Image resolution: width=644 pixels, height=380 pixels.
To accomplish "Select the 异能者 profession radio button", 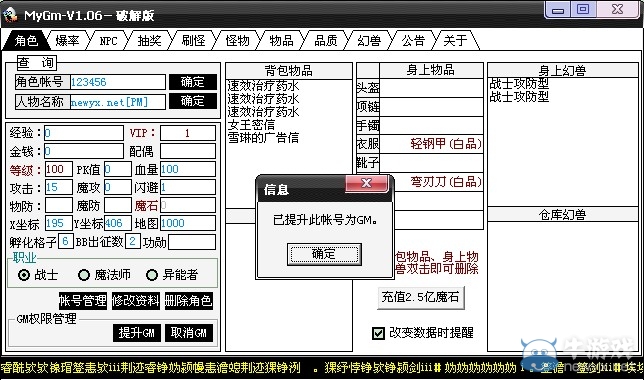I will [x=152, y=275].
